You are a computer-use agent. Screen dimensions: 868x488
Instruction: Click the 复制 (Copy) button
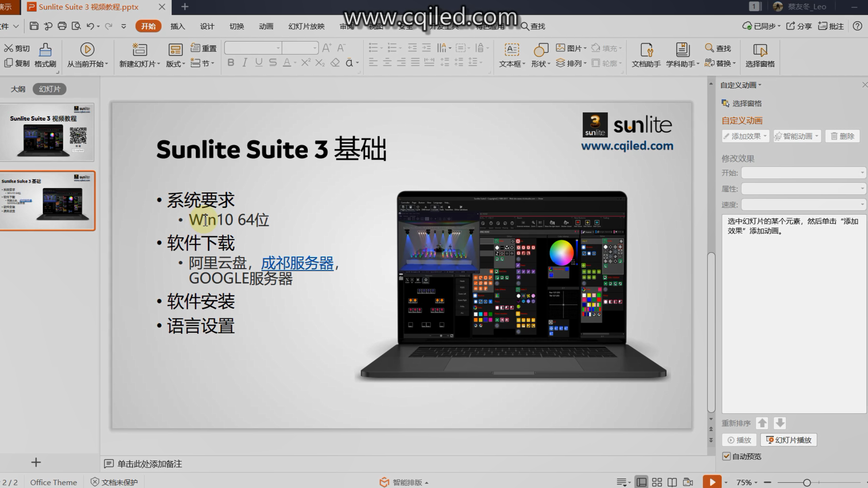(x=17, y=63)
